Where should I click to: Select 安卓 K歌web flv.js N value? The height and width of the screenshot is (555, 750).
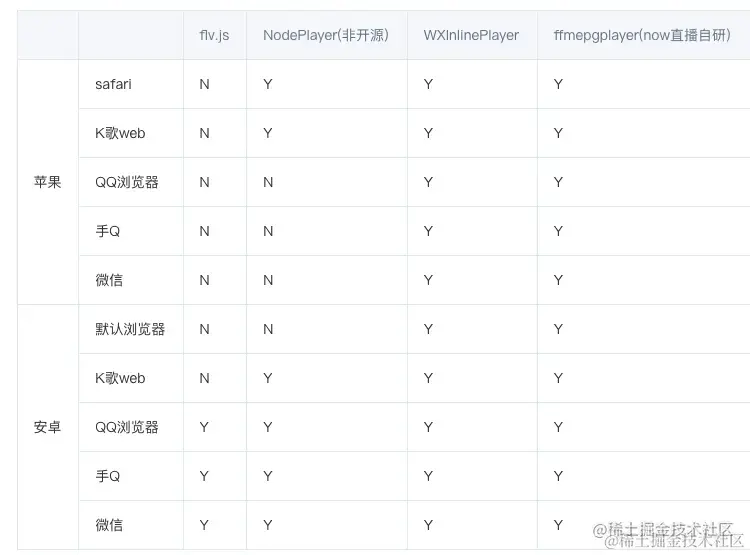click(x=204, y=378)
